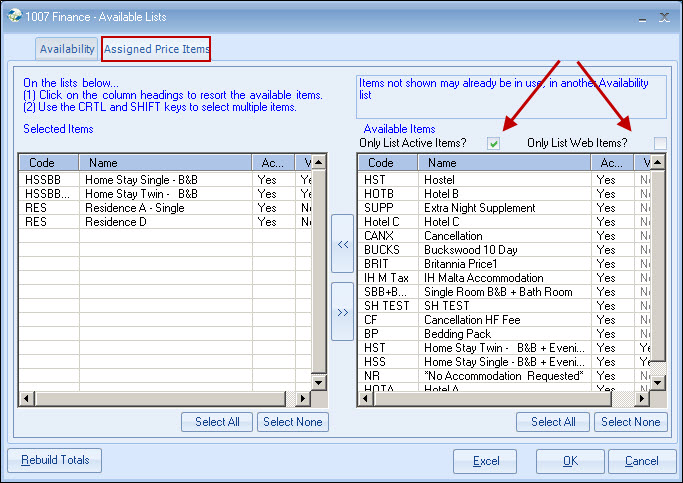The height and width of the screenshot is (483, 683).
Task: Click the Rebuild Totals button
Action: pos(54,461)
